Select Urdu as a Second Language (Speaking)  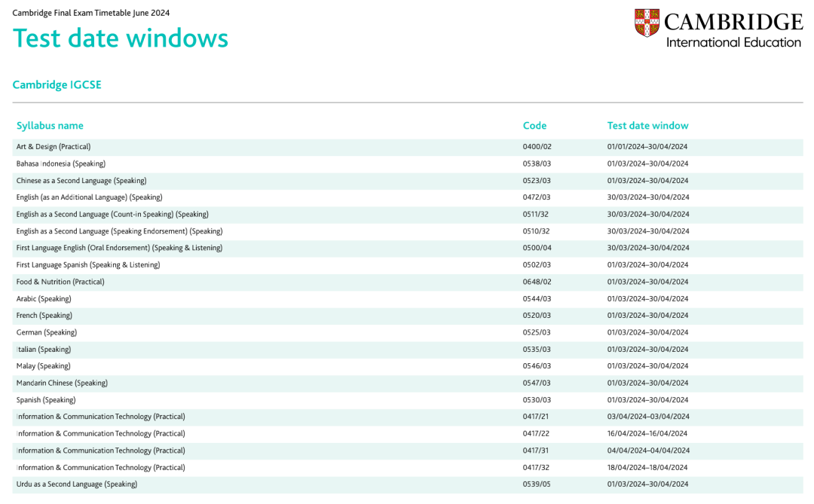pyautogui.click(x=77, y=484)
